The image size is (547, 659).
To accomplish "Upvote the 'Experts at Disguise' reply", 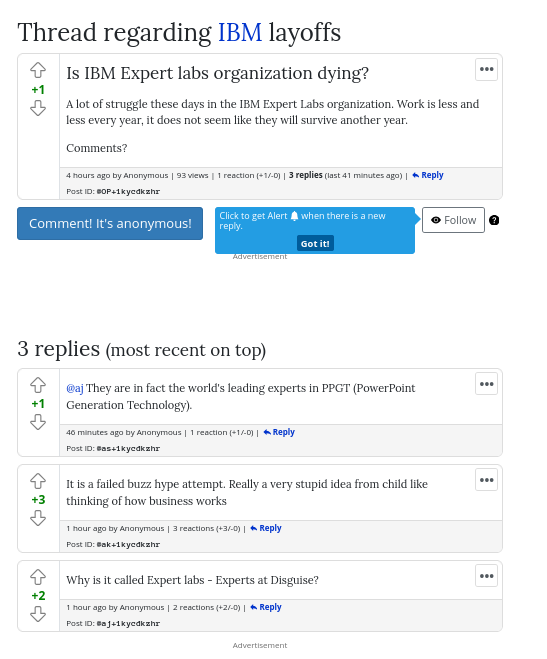I will tap(38, 577).
